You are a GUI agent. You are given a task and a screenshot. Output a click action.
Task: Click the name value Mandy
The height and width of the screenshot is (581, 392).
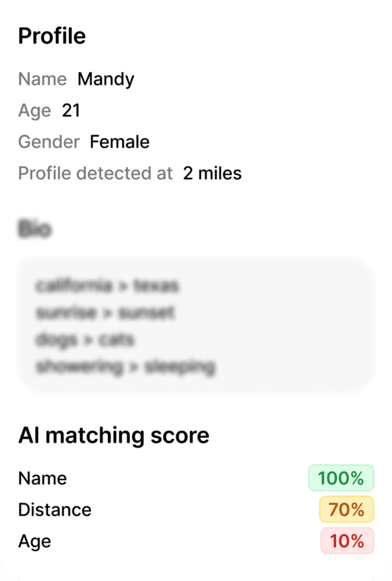pyautogui.click(x=106, y=79)
